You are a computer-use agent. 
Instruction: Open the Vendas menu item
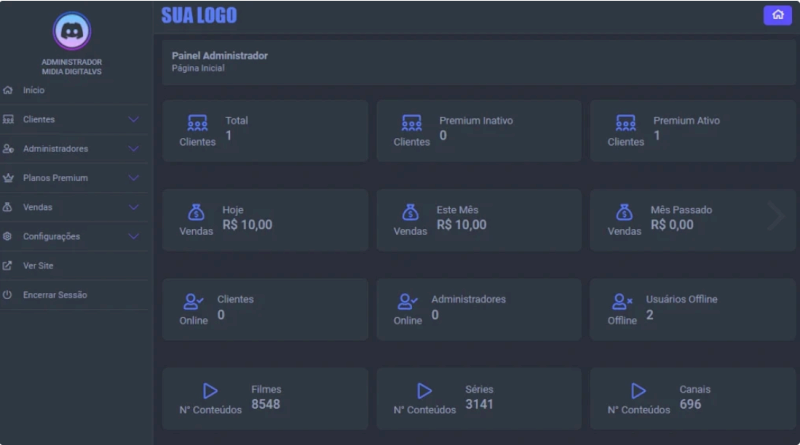(x=38, y=207)
